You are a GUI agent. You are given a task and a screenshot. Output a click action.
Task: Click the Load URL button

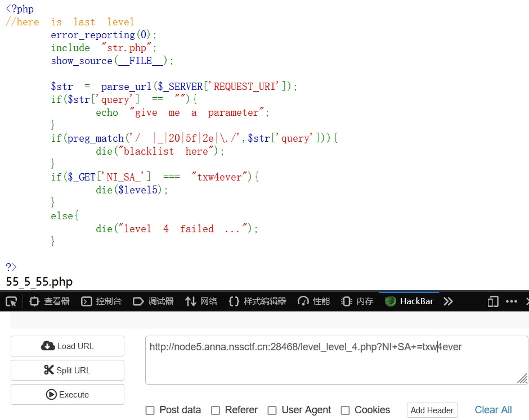pyautogui.click(x=68, y=346)
